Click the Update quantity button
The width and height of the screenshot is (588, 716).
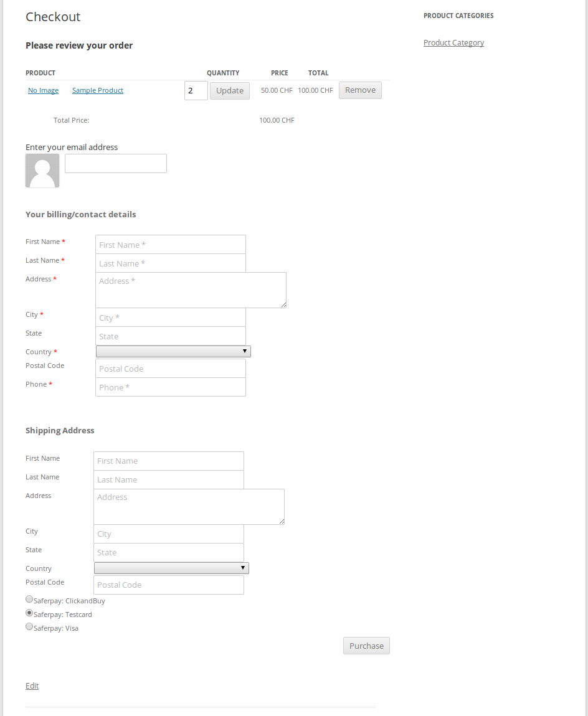click(x=229, y=90)
